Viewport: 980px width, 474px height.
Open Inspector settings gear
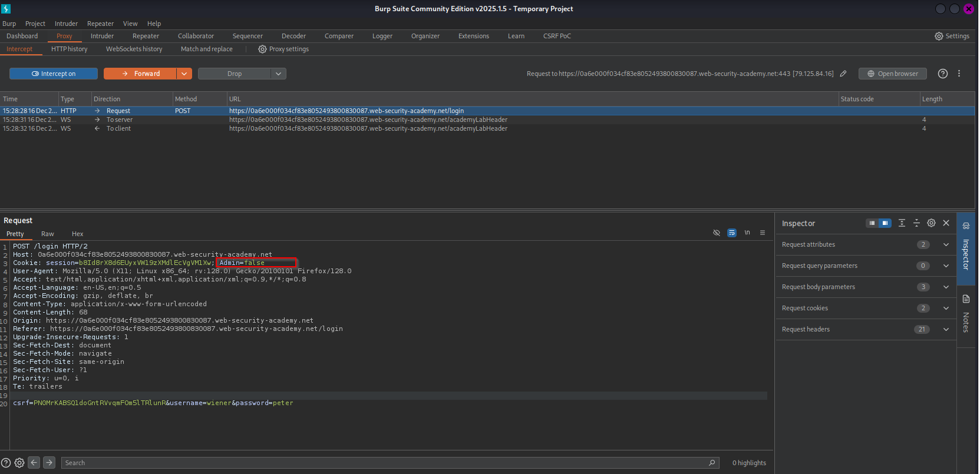pos(931,223)
